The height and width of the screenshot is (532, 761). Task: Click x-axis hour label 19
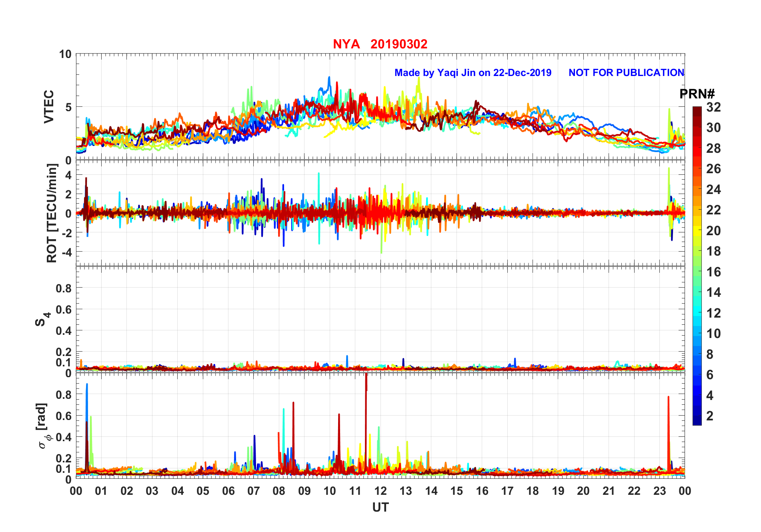(558, 491)
